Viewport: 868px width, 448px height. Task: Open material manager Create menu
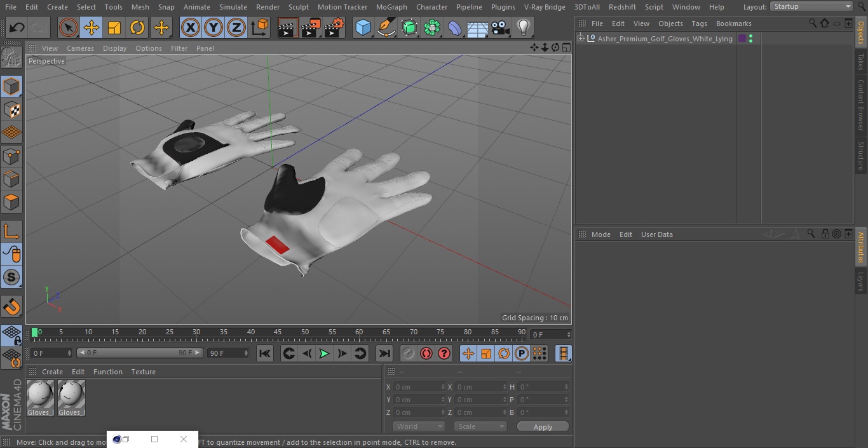[52, 372]
